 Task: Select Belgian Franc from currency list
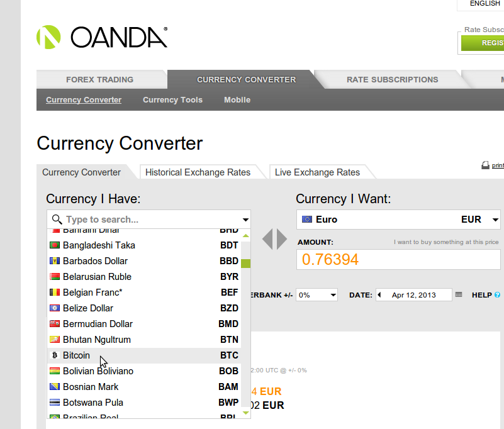[92, 292]
